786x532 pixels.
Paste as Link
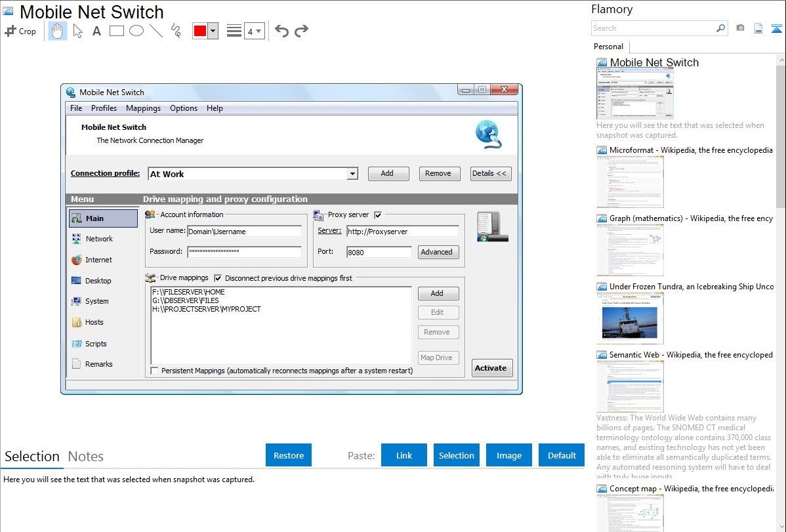[404, 455]
